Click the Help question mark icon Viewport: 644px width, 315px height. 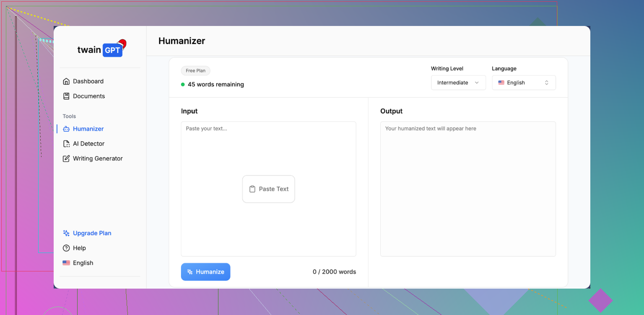click(66, 248)
